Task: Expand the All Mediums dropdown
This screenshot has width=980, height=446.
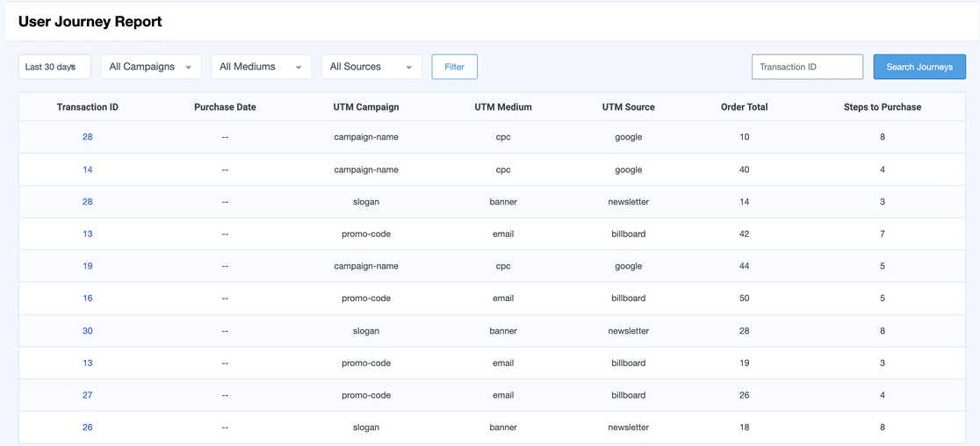Action: click(x=262, y=67)
